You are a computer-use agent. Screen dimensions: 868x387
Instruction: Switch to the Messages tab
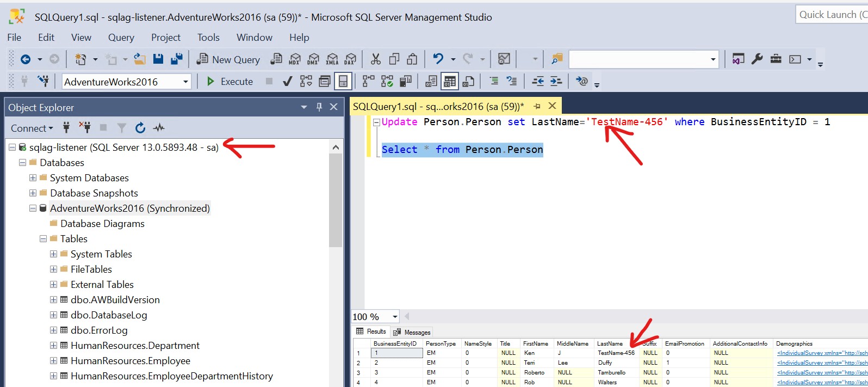pos(412,332)
